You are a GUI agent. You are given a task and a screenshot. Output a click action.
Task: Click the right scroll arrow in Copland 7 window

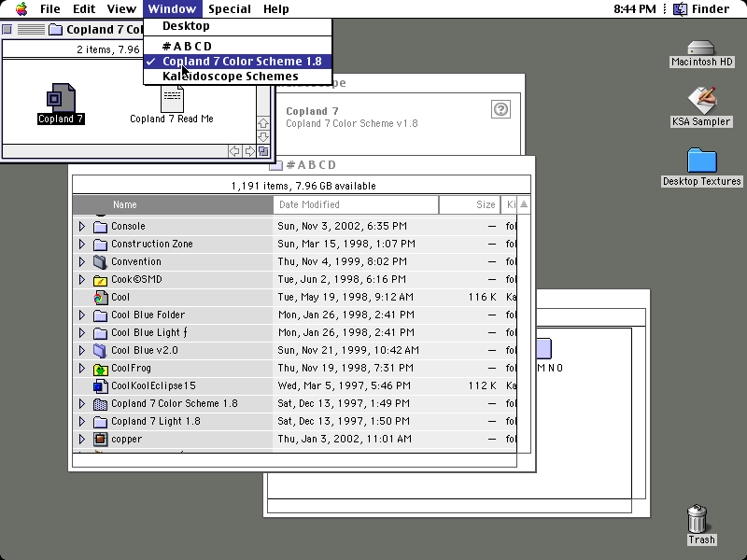[249, 151]
